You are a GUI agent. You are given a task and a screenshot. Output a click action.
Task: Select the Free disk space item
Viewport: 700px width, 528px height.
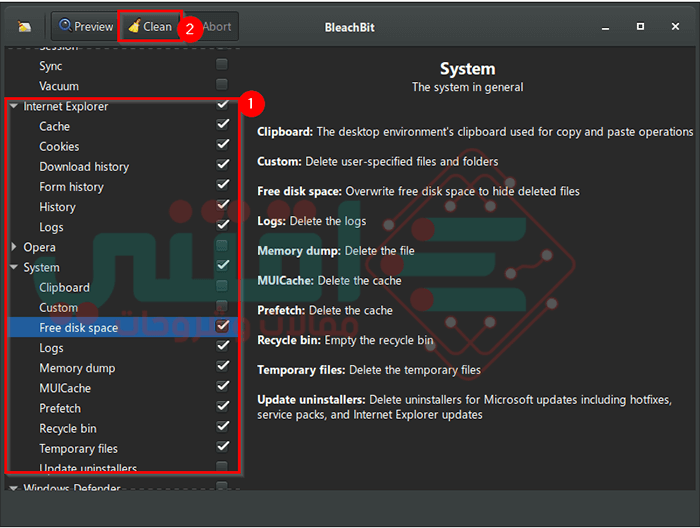click(x=79, y=328)
